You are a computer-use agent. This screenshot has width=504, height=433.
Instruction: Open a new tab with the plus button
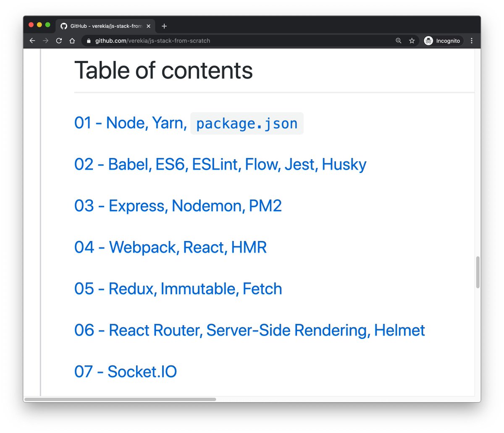point(164,26)
